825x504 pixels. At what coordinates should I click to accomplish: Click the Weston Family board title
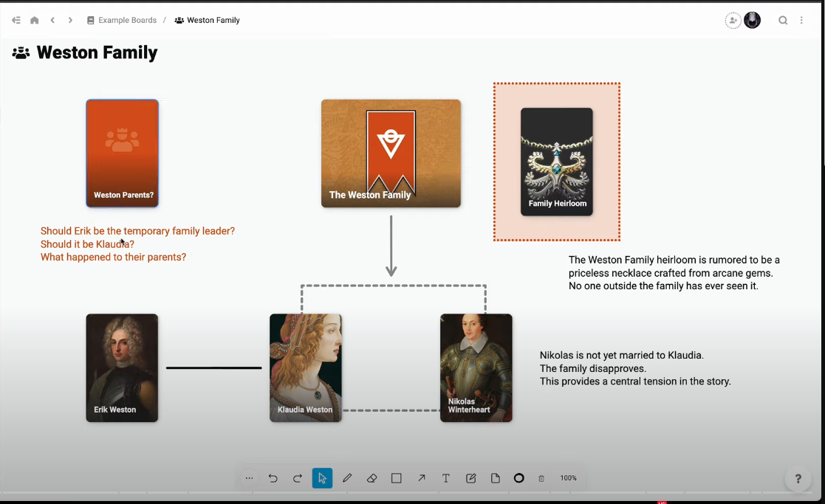pos(97,52)
